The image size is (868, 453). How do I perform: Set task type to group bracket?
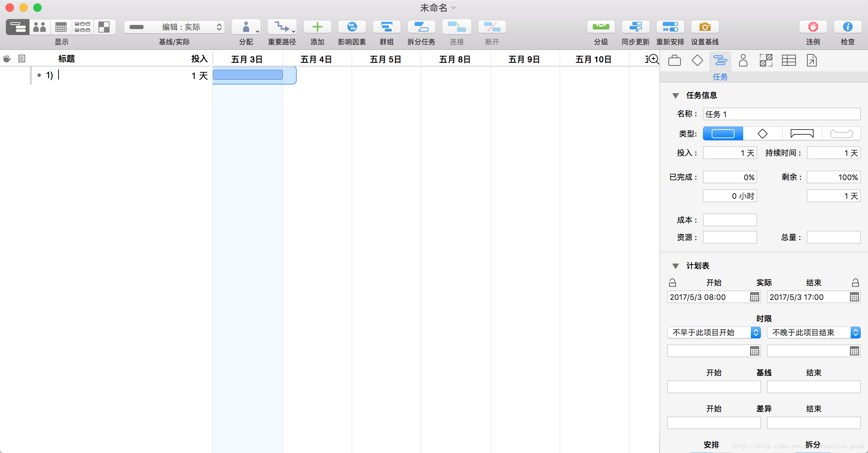[x=802, y=134]
